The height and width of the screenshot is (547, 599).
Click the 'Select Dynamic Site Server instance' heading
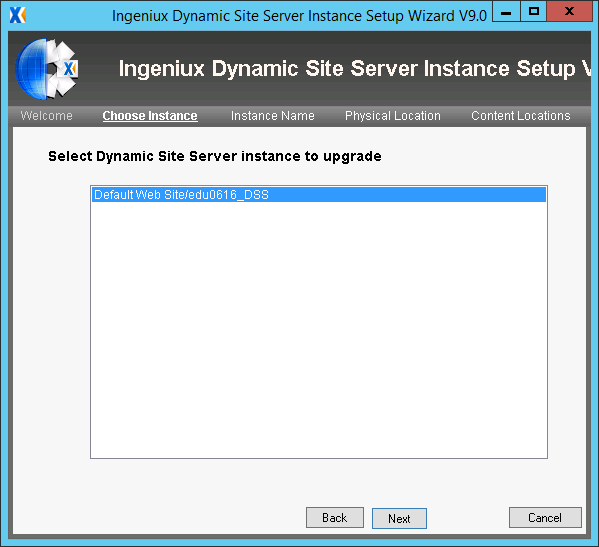click(x=215, y=156)
